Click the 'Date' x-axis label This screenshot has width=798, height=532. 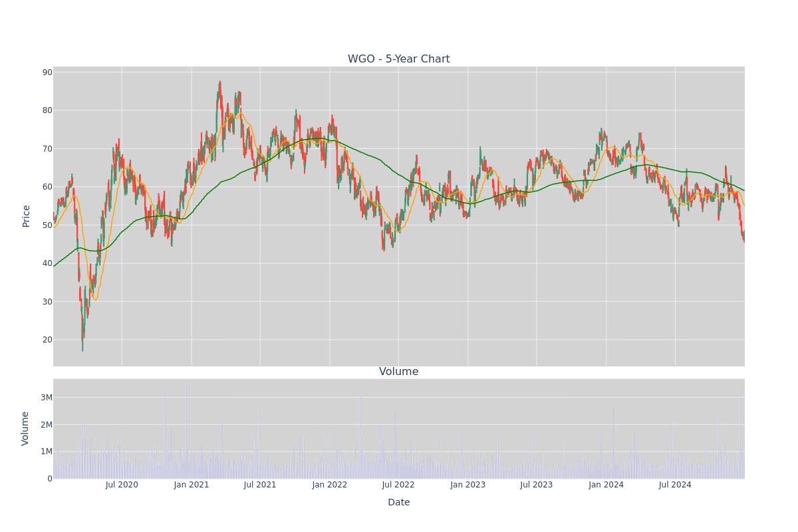398,503
